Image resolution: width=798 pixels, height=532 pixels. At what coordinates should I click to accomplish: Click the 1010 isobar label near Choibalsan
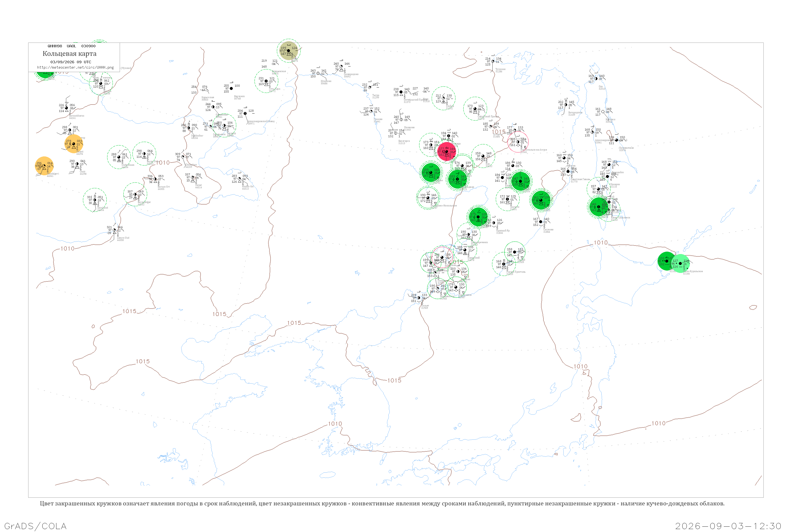point(163,163)
